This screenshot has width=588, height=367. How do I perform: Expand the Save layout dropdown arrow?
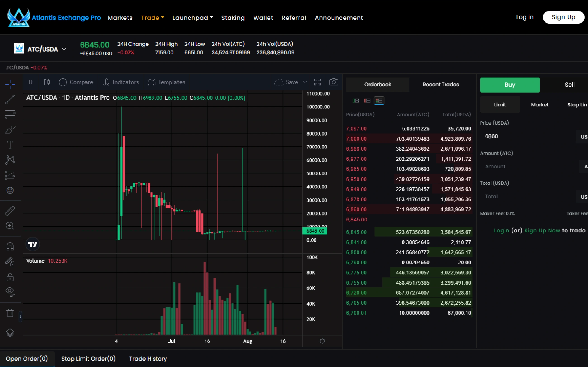click(305, 82)
